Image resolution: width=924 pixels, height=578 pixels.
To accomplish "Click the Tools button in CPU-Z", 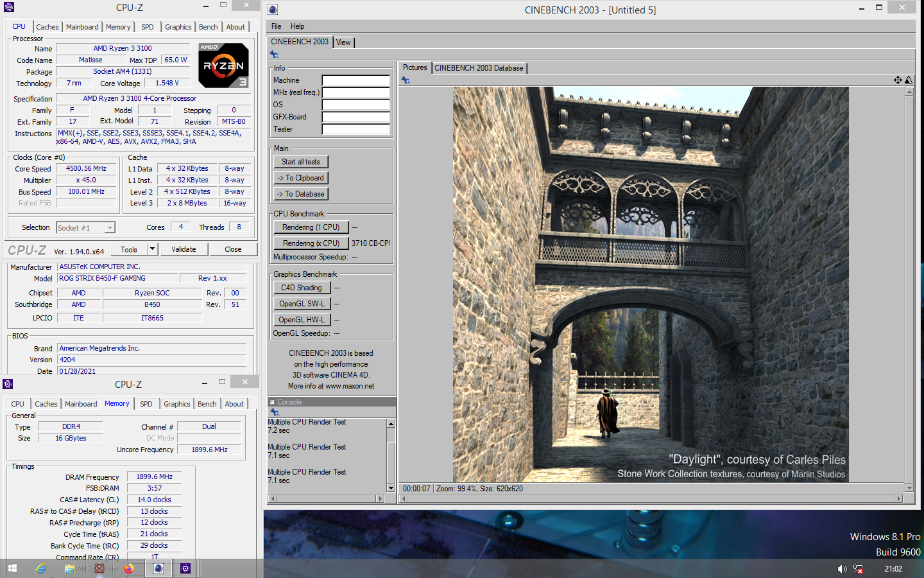I will tap(129, 249).
